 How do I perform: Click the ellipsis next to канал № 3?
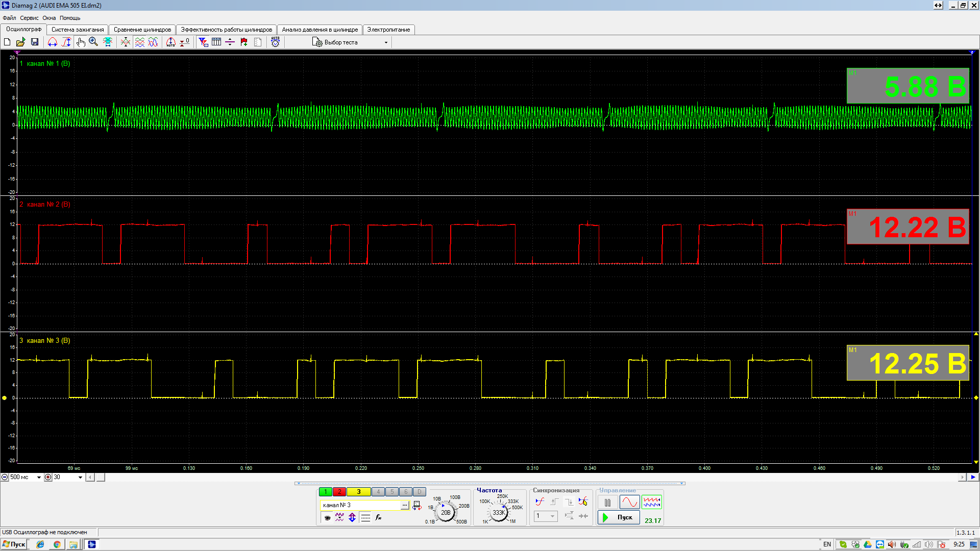[405, 505]
